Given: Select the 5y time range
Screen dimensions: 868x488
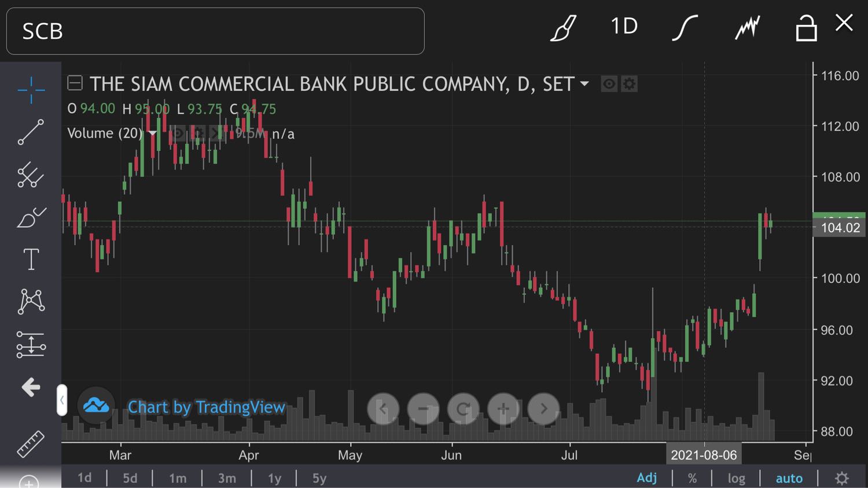Looking at the screenshot, I should 319,478.
